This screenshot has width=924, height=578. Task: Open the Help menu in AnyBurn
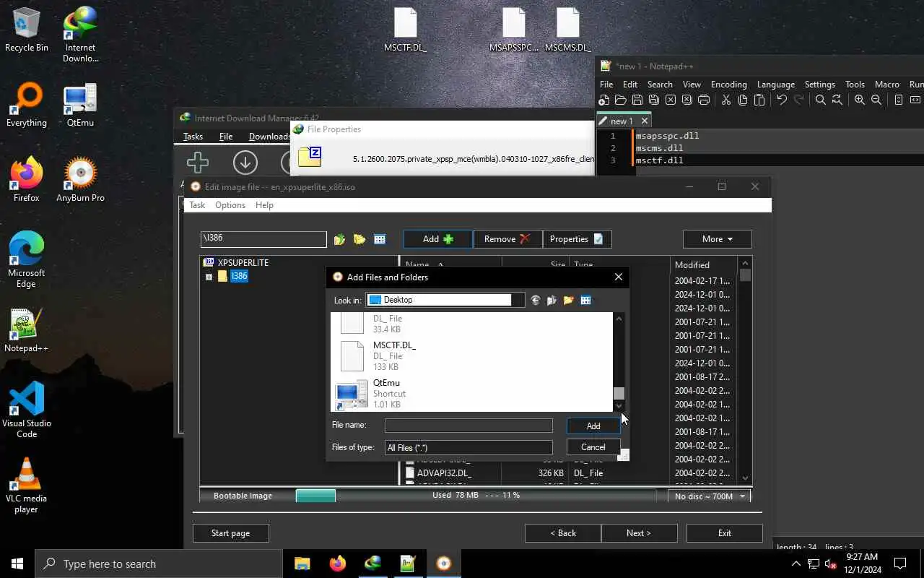(264, 205)
